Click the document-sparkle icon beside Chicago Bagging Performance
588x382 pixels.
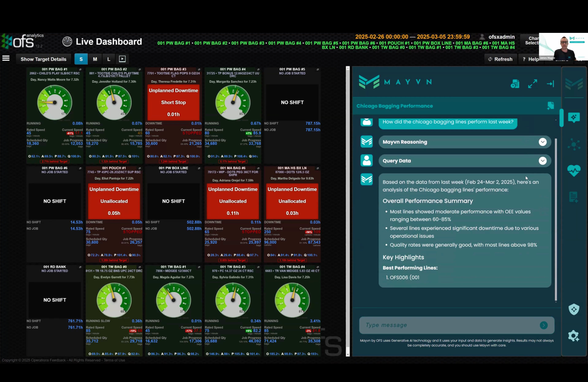click(550, 106)
